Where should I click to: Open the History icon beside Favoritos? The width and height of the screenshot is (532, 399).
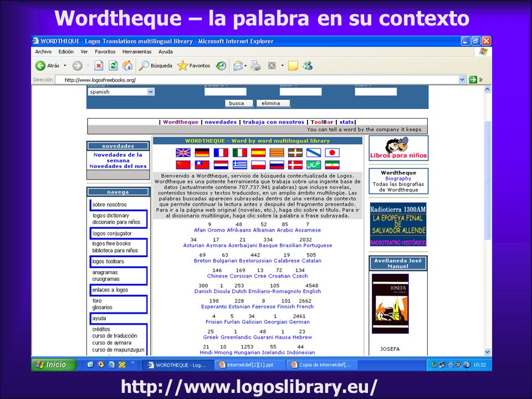pos(221,65)
